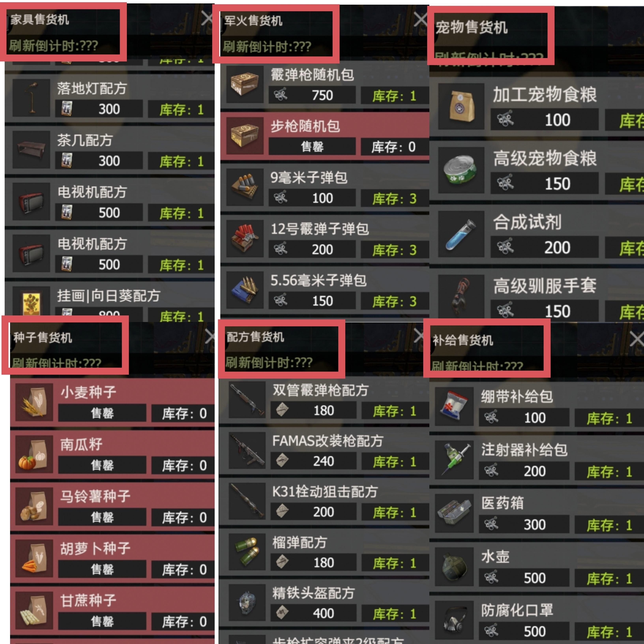Image resolution: width=644 pixels, height=644 pixels.
Task: Click the syringe supply pack icon
Action: pyautogui.click(x=454, y=460)
